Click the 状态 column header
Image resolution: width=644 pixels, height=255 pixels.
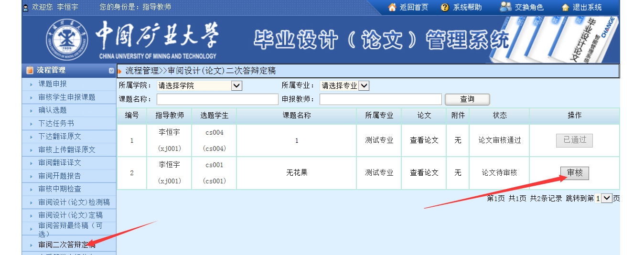pyautogui.click(x=500, y=116)
